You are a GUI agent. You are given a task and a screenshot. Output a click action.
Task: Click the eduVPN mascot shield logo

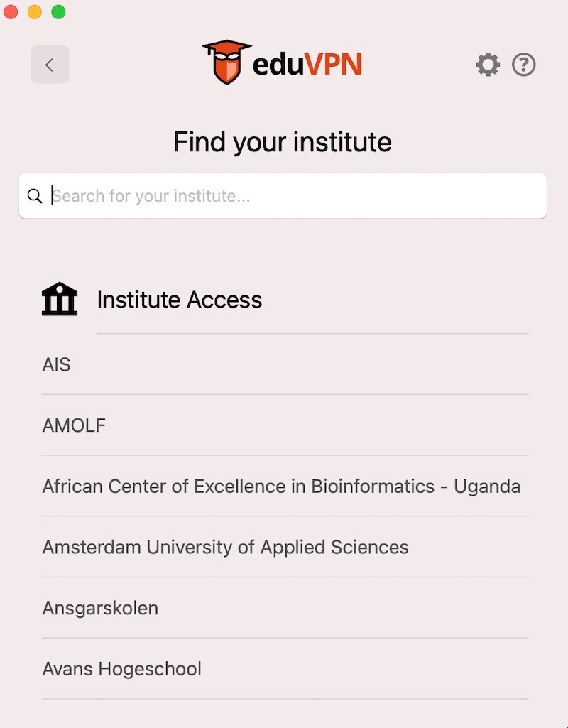226,62
